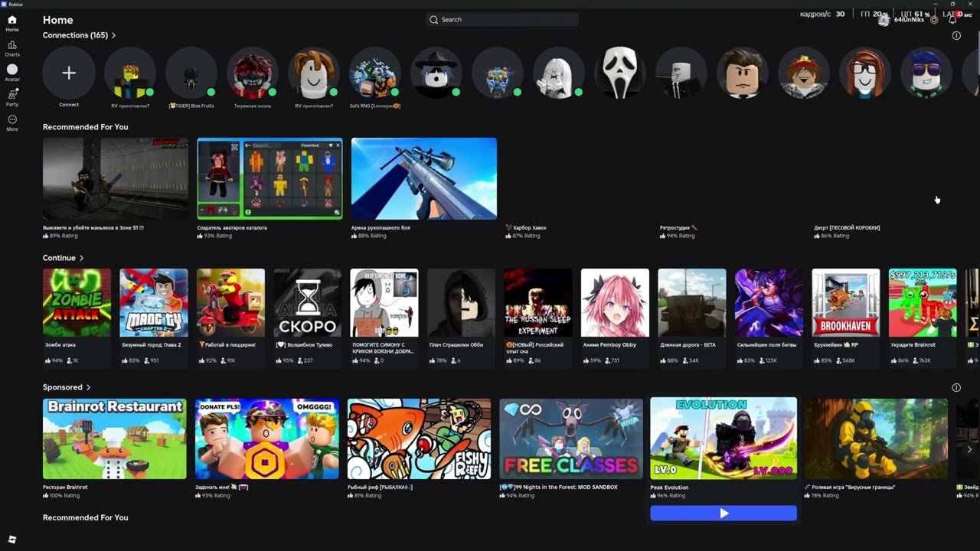
Task: Click the user avatar next to 64i0nNiks
Action: pos(884,20)
